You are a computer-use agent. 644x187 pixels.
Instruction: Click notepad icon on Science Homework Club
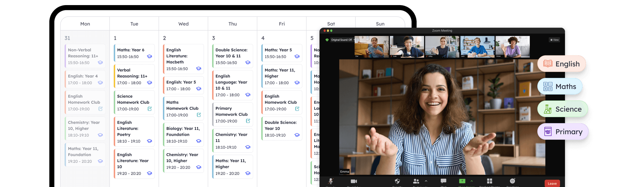point(149,109)
